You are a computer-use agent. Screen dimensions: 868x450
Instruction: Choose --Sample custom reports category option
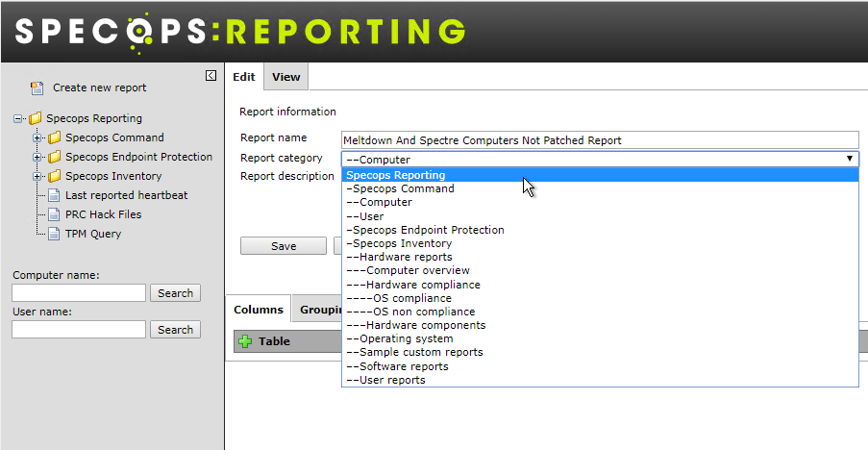click(600, 353)
